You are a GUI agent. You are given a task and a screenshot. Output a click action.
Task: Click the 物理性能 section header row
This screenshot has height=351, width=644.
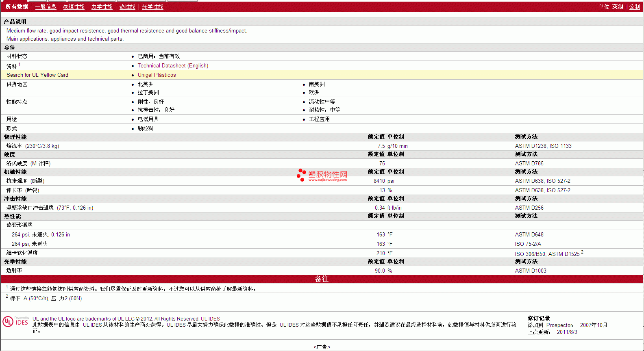pos(322,137)
